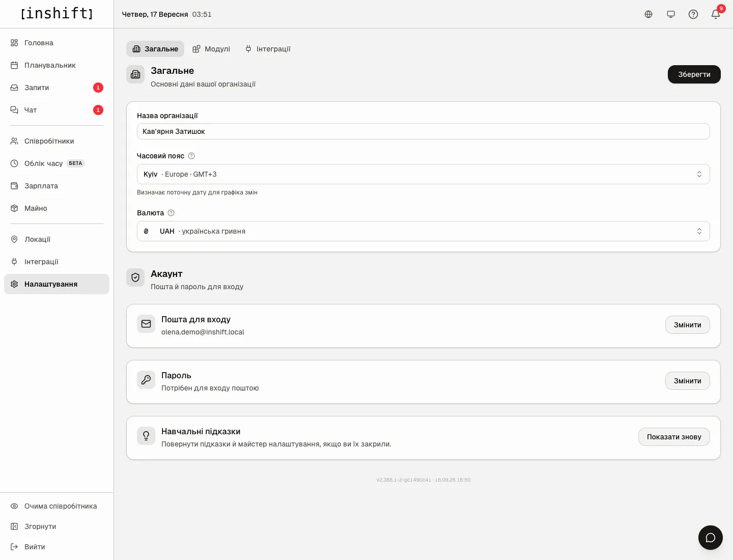Click the organization name input field
The width and height of the screenshot is (733, 560).
[424, 131]
